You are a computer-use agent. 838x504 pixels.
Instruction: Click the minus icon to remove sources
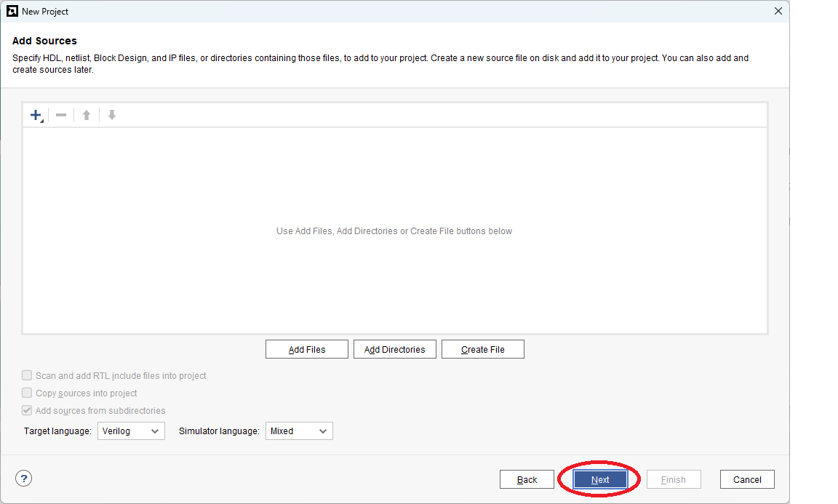coord(61,114)
